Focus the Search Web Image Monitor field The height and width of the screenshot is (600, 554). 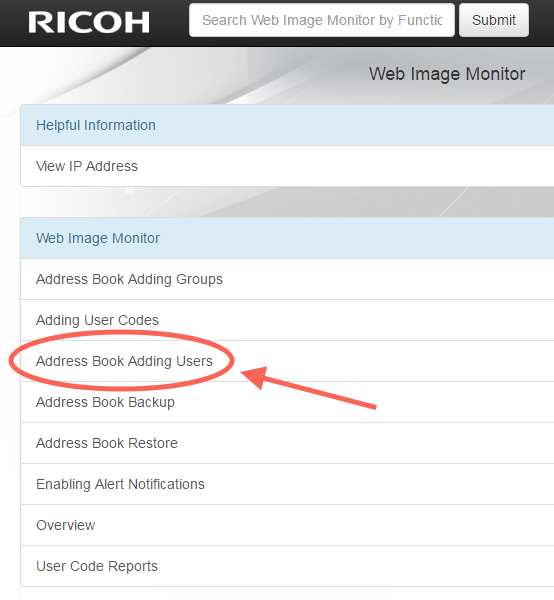click(x=322, y=20)
